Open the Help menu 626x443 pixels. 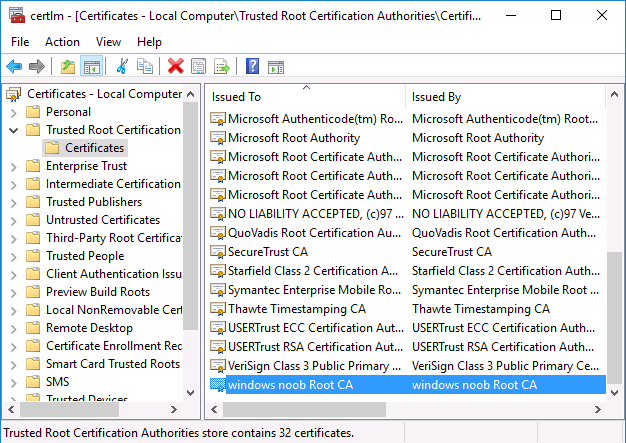[149, 42]
